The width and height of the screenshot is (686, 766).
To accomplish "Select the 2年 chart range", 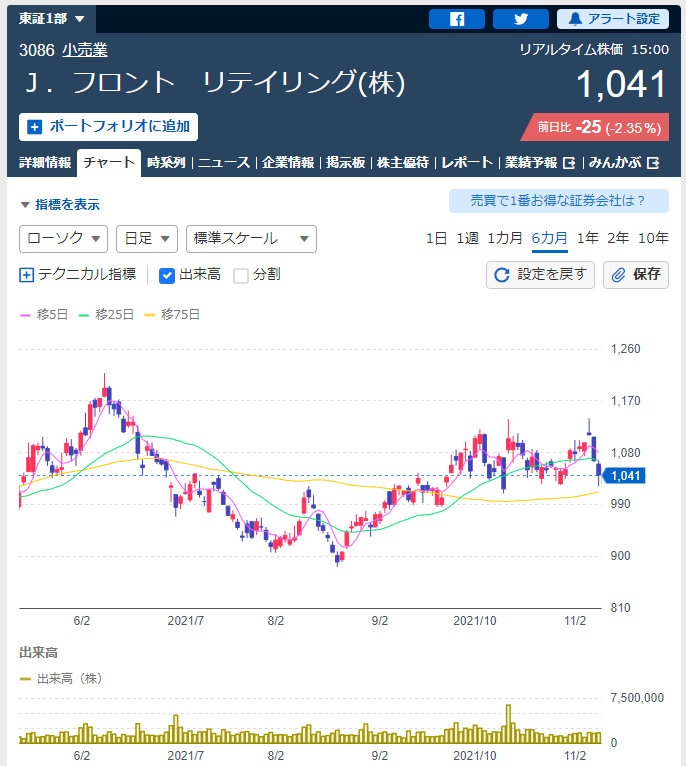I will click(618, 238).
